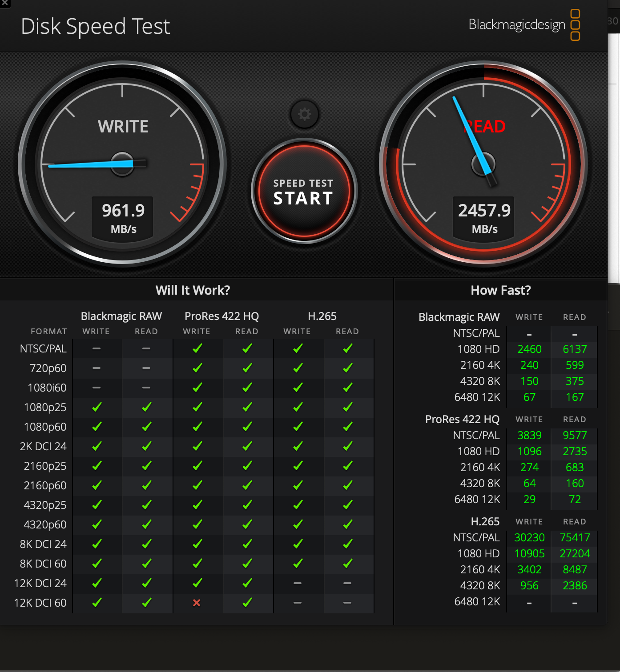
Task: Click ProRes 422 HQ write checkmark for 720p60
Action: click(197, 368)
